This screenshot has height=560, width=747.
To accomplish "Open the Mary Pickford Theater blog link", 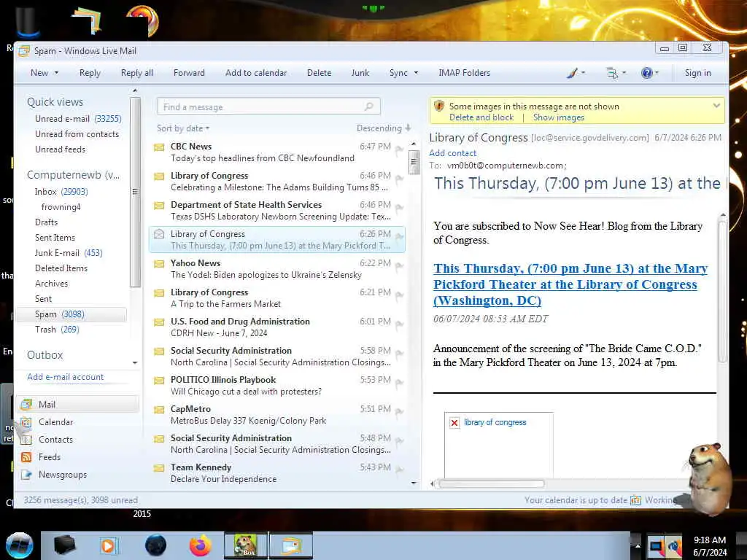I will [570, 284].
